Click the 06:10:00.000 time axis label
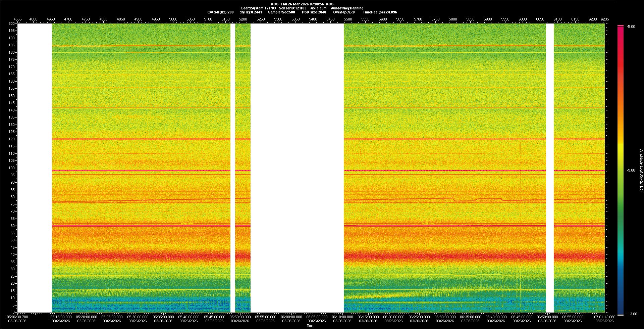Screen dimensions: 644x329 click(x=342, y=317)
